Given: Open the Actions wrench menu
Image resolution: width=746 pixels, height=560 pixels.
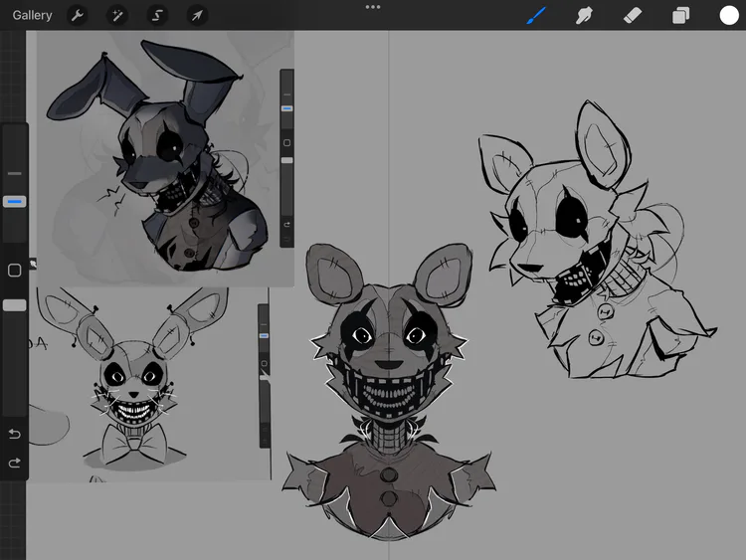Looking at the screenshot, I should (x=77, y=16).
